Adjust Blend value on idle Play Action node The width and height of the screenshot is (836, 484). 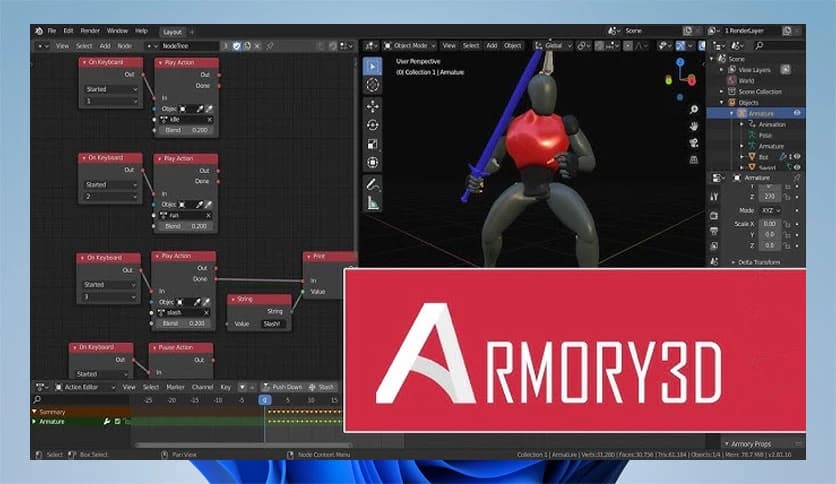(187, 130)
